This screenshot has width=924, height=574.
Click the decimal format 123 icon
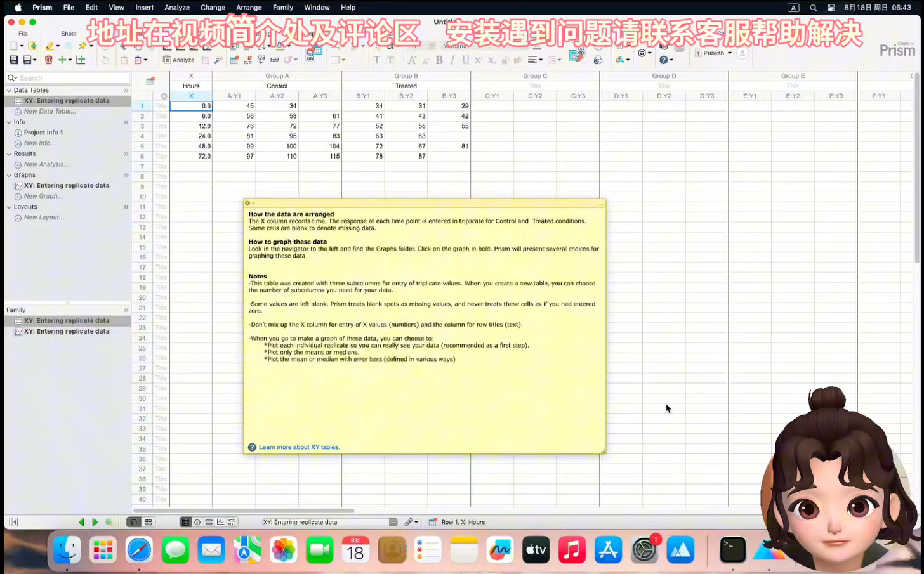coord(261,60)
